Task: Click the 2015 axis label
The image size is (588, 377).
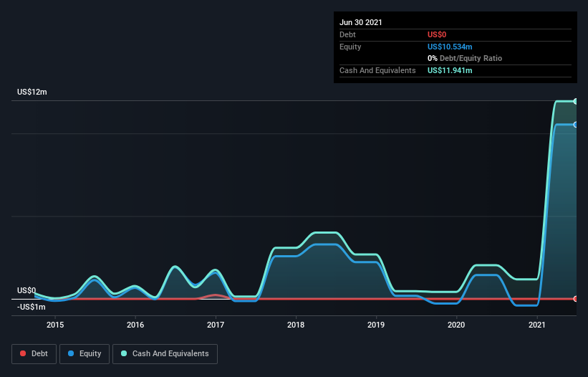Action: point(55,325)
